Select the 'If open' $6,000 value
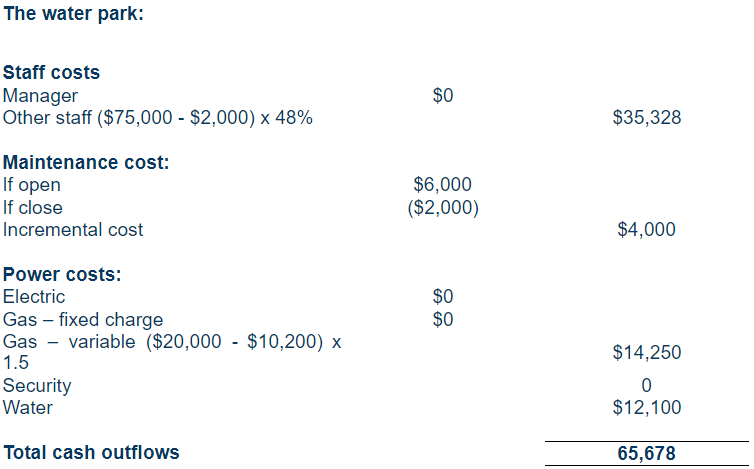Screen dimensions: 754x469 click(442, 184)
